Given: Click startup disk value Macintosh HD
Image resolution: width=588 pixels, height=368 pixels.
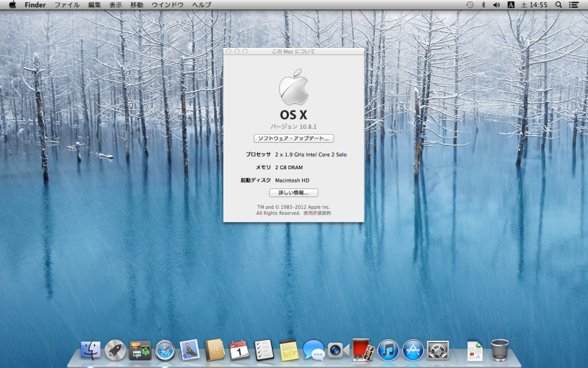Looking at the screenshot, I should [292, 180].
